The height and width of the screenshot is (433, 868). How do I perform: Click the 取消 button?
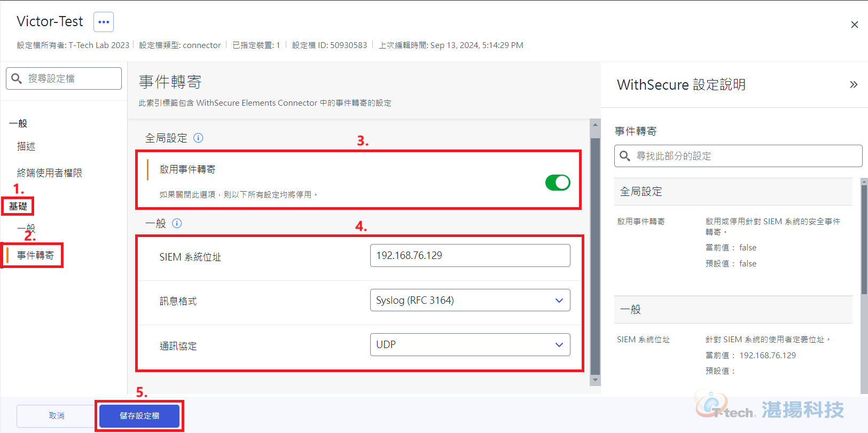57,416
